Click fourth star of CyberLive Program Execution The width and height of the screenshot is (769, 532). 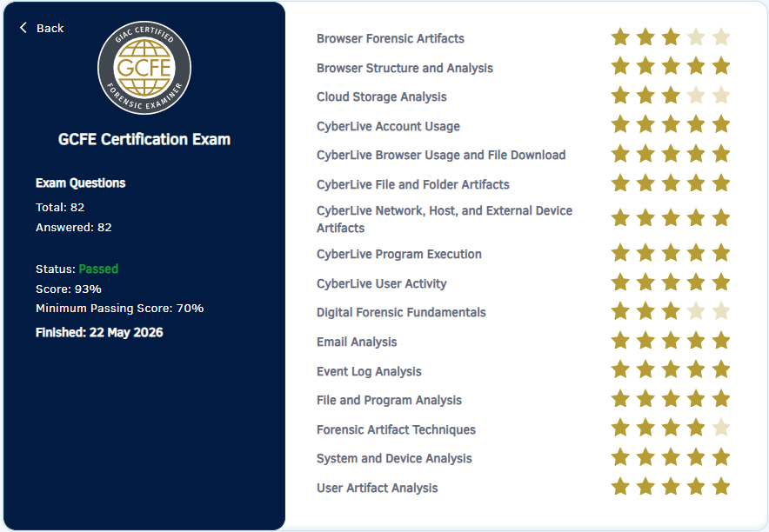pyautogui.click(x=696, y=253)
